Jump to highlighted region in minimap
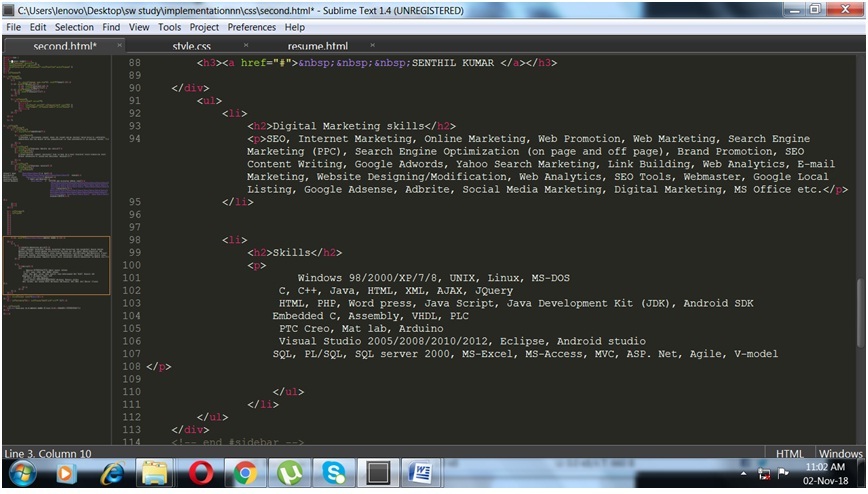Viewport: 868px width, 494px height. point(57,265)
